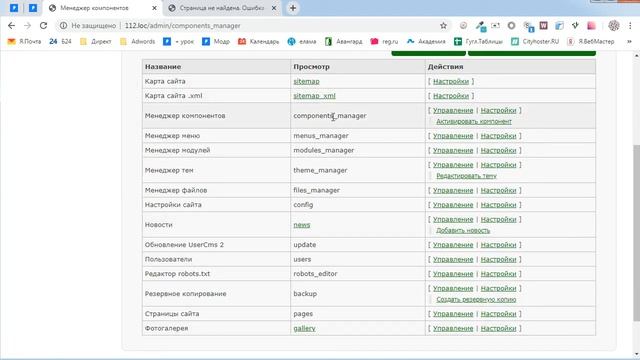Screen dimensions: 640x360
Task: Select the robots_editor cell text
Action: (315, 273)
